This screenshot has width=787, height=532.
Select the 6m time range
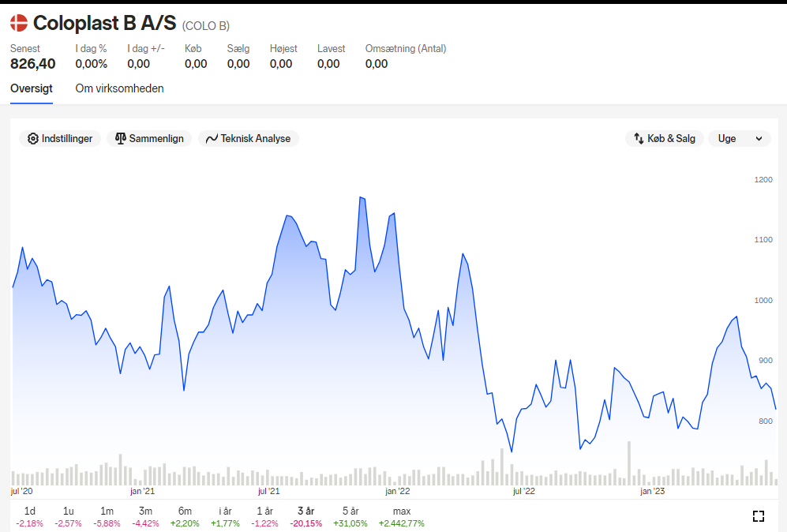tap(185, 516)
